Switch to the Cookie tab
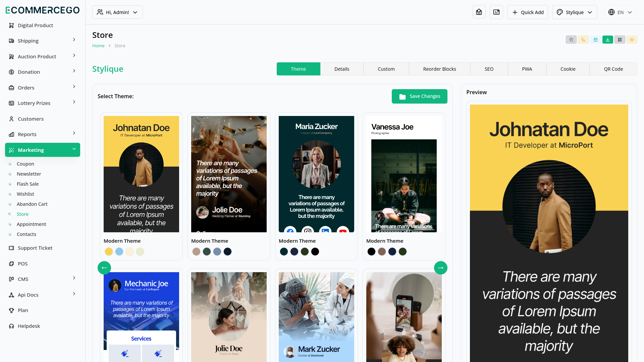 click(x=568, y=69)
